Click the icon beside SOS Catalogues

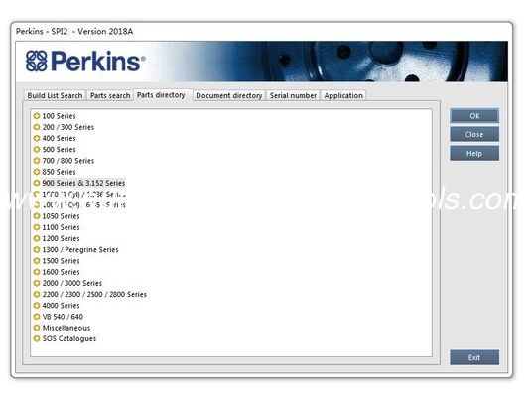pos(37,339)
